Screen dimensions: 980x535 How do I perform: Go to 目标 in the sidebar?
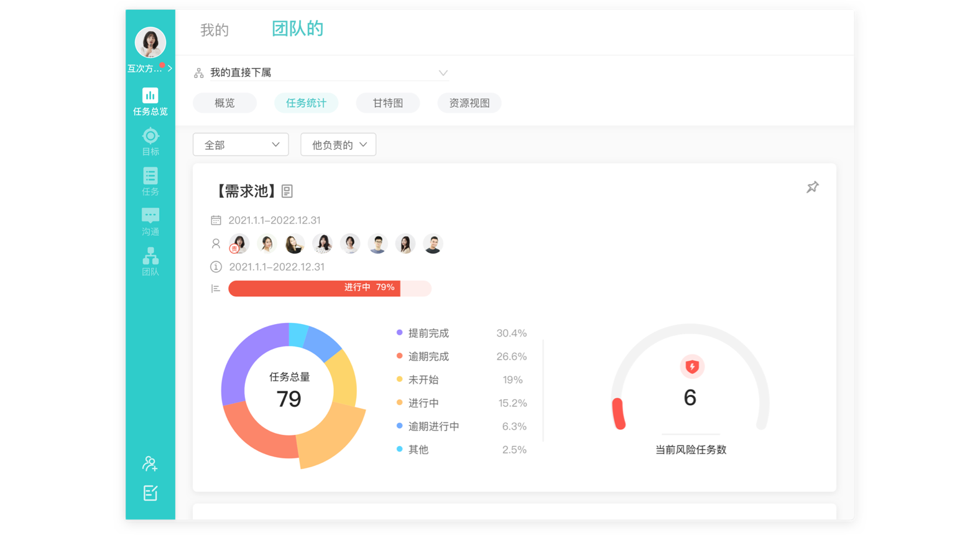coord(150,142)
